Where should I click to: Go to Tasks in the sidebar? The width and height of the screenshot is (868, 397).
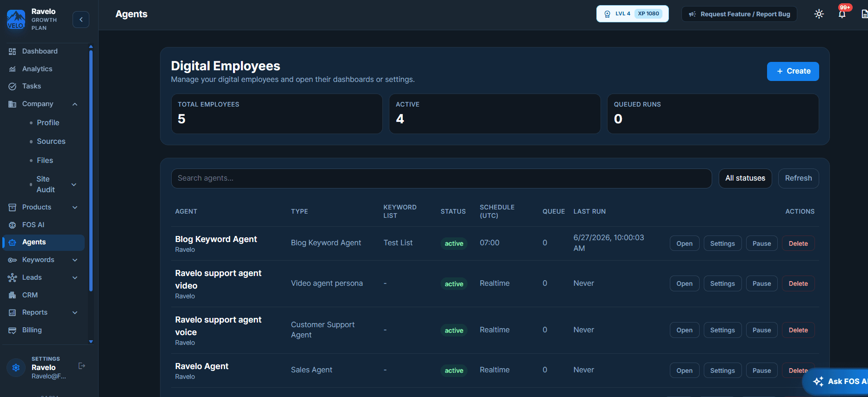click(x=32, y=86)
